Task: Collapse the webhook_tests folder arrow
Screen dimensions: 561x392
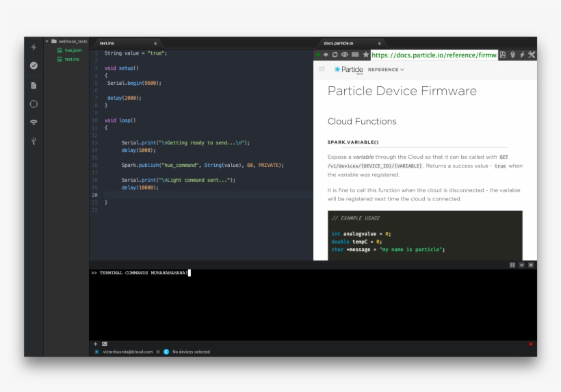Action: coord(47,42)
